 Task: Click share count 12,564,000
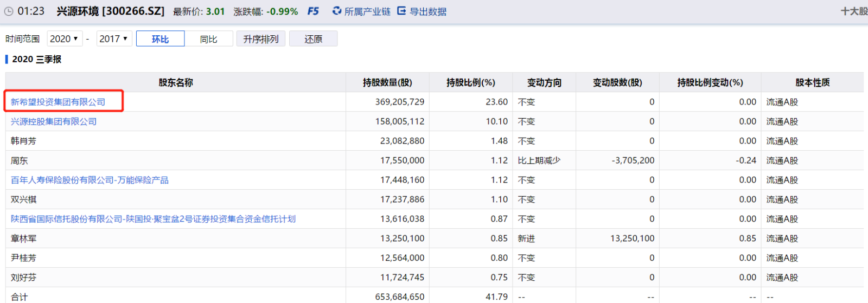(x=402, y=258)
